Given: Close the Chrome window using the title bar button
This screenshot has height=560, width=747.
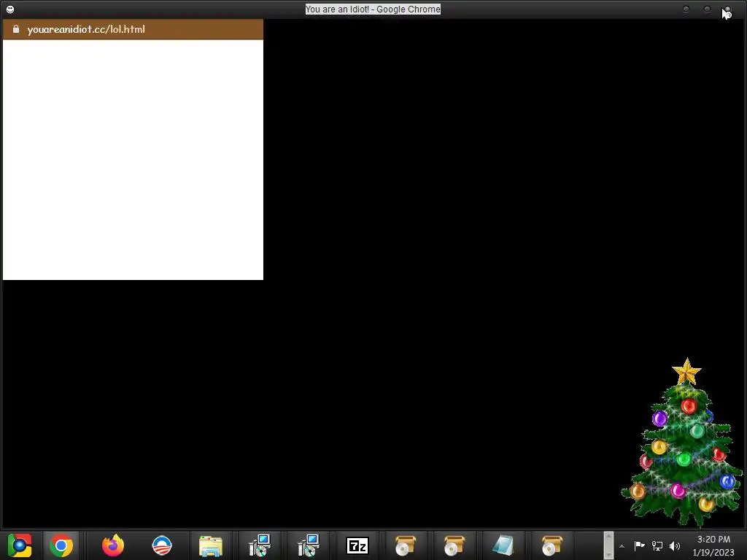Looking at the screenshot, I should pyautogui.click(x=727, y=9).
